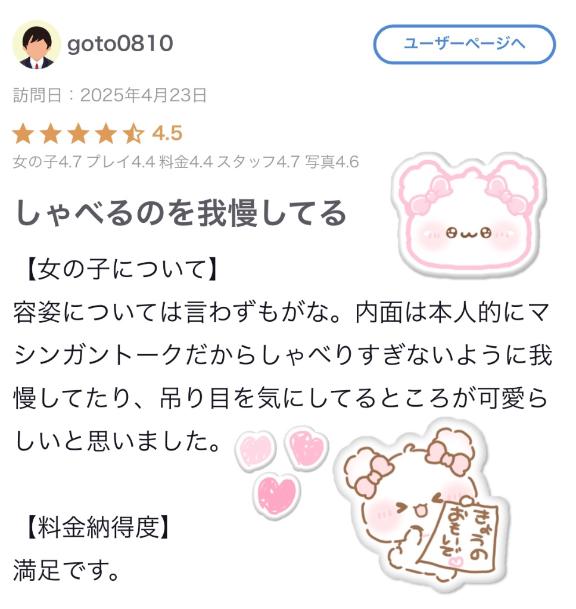Select the 【女の子について】 section heading
576x609 pixels.
pos(121,270)
